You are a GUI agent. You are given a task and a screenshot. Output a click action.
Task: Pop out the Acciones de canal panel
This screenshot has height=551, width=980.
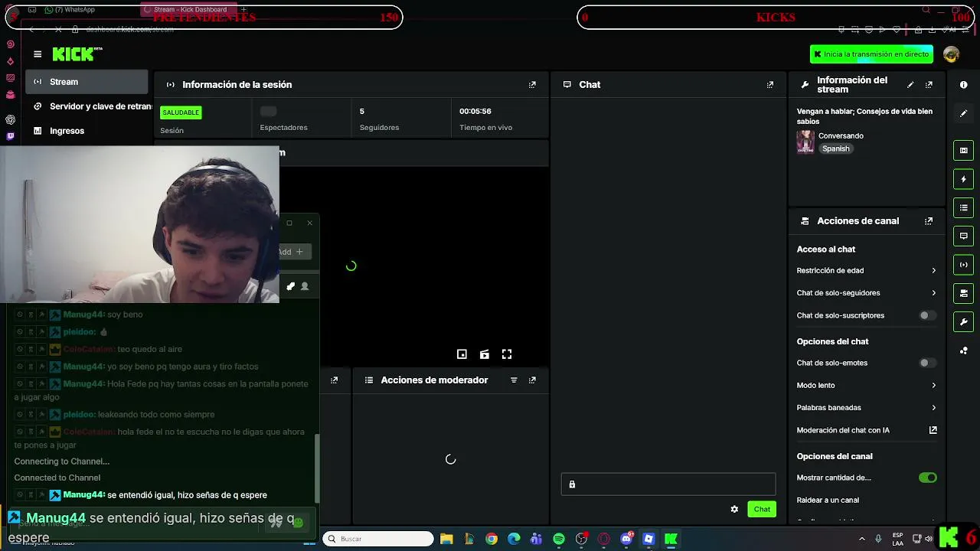click(x=929, y=221)
